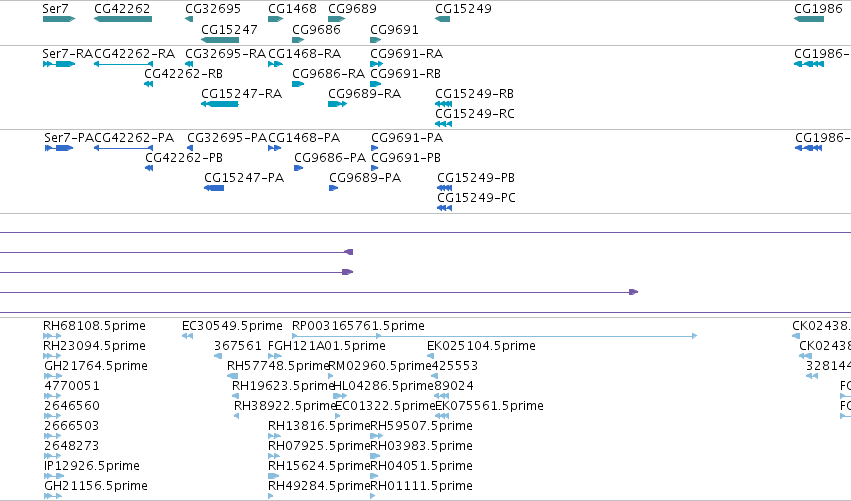The image size is (851, 501).
Task: Click the FGH121A01.5prime label
Action: pyautogui.click(x=327, y=346)
